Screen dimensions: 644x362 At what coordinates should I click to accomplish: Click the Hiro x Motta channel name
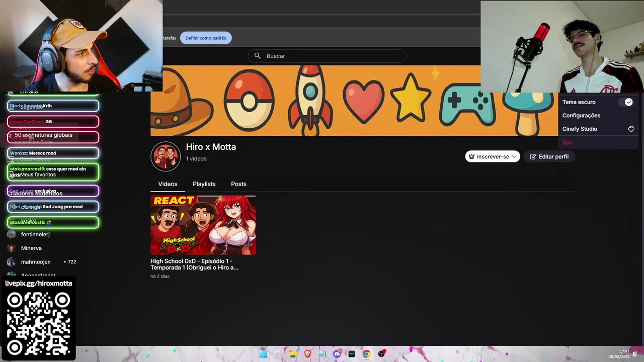[x=211, y=147]
